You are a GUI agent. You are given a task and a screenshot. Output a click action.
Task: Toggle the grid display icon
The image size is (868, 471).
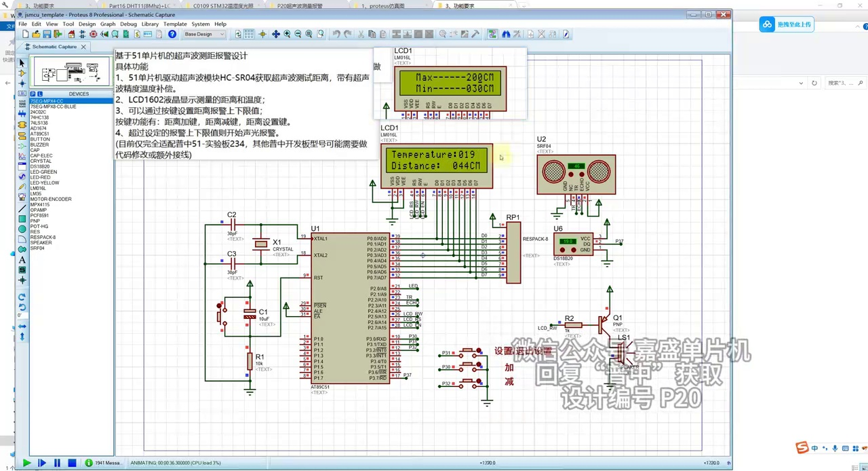[250, 34]
